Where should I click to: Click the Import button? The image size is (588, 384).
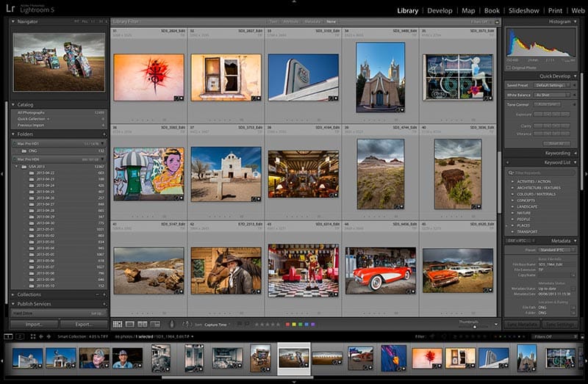[34, 325]
